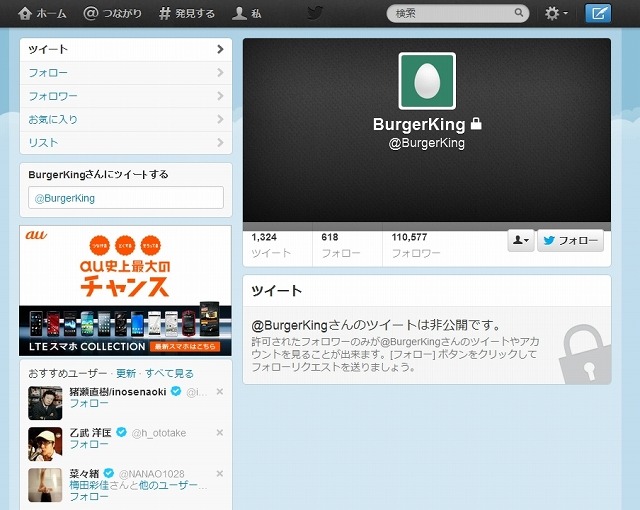
Task: Click the au LTE smartphone ad banner
Action: [x=125, y=291]
